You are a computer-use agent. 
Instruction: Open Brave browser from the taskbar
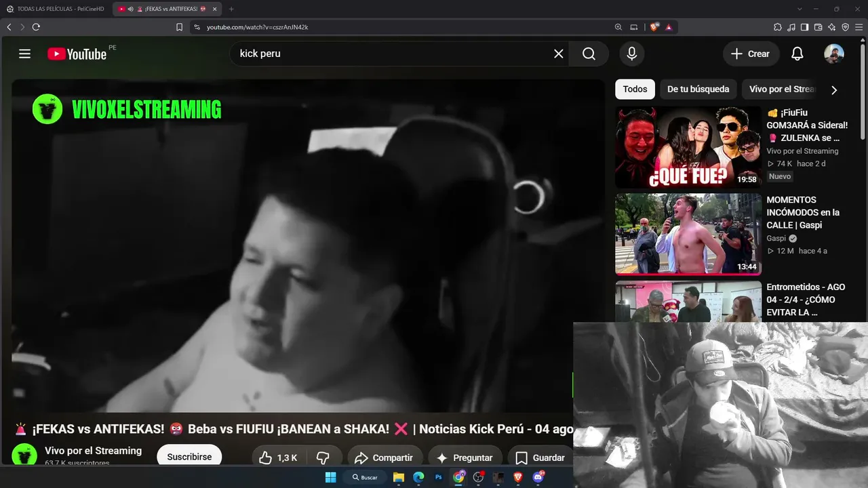pos(519,477)
